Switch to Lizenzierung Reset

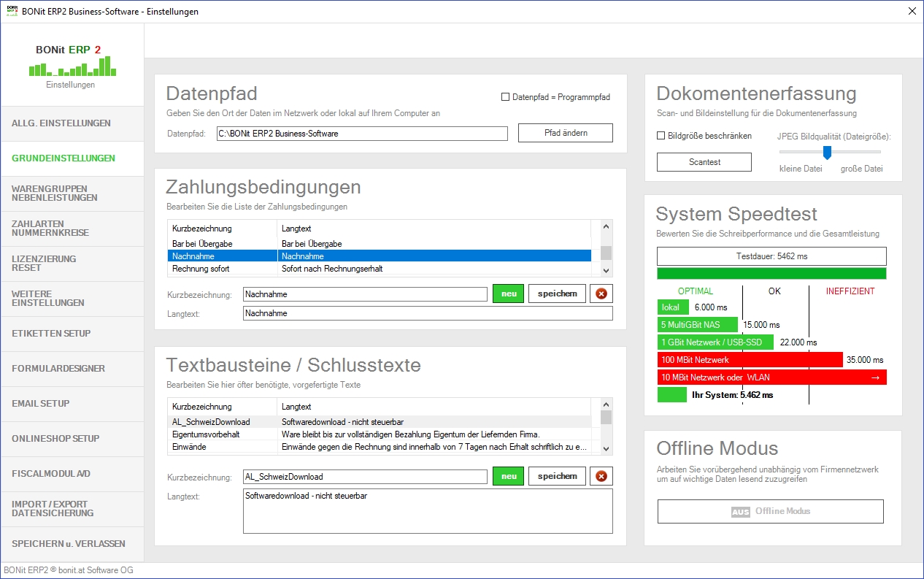(x=72, y=264)
